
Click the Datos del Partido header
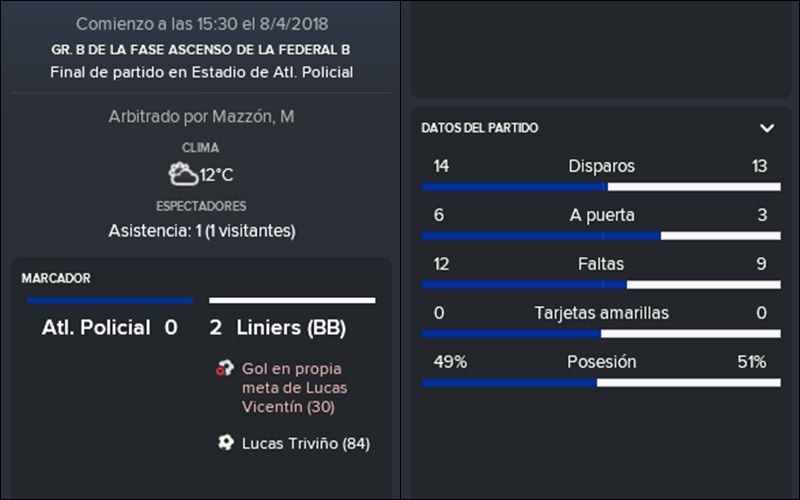[x=480, y=128]
